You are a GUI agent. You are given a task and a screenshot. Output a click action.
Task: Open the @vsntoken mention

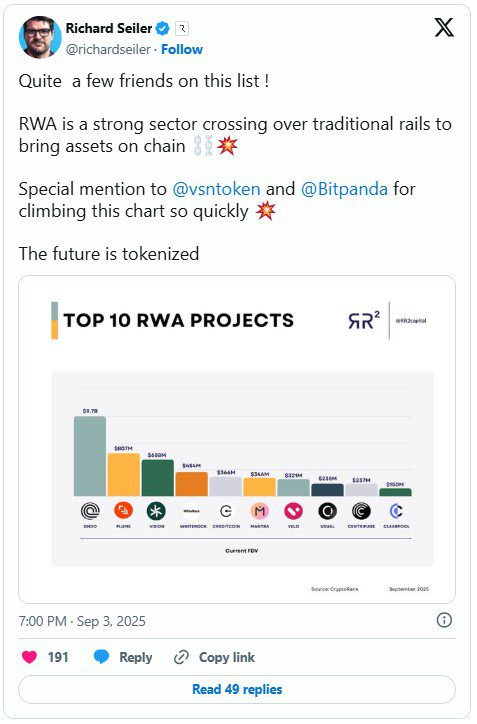[x=216, y=189]
